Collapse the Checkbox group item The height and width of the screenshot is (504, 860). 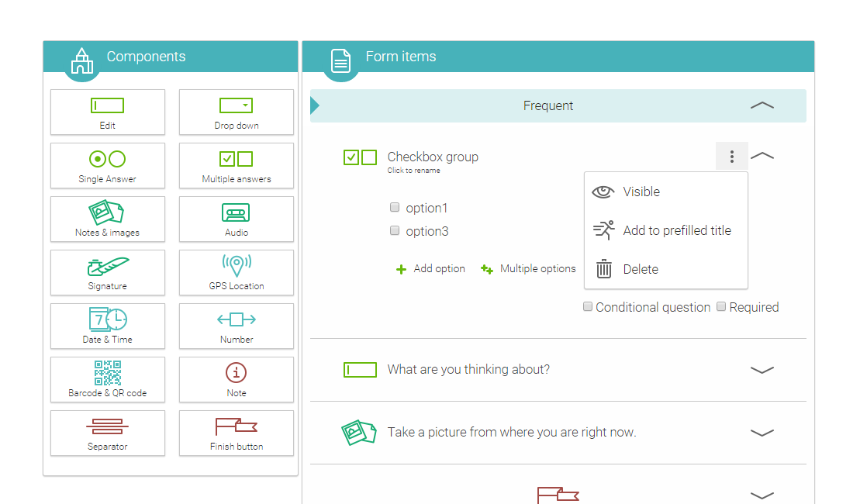(762, 157)
